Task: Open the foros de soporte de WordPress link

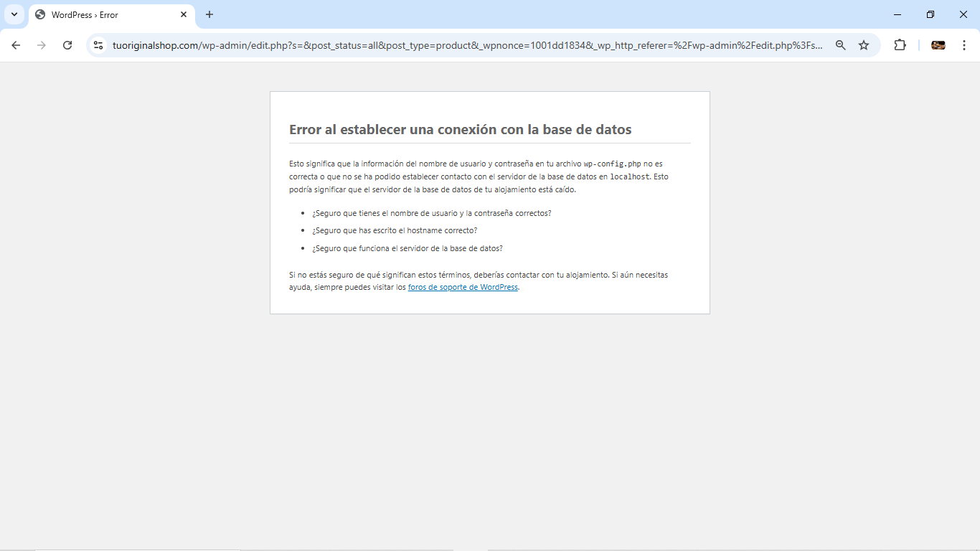Action: tap(463, 287)
